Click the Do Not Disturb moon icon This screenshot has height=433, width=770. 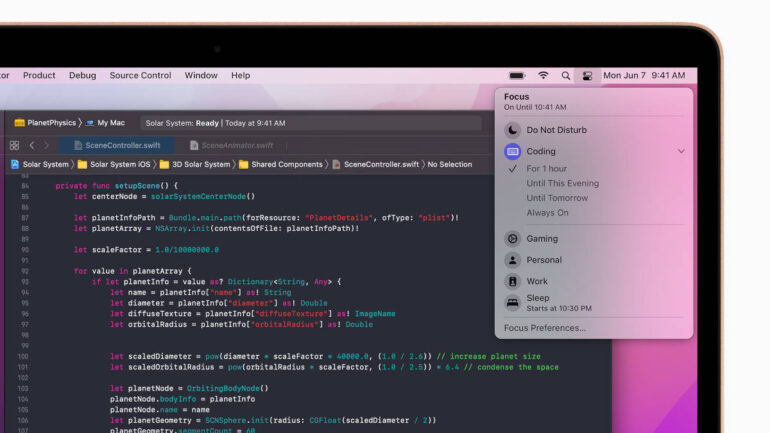click(x=512, y=130)
